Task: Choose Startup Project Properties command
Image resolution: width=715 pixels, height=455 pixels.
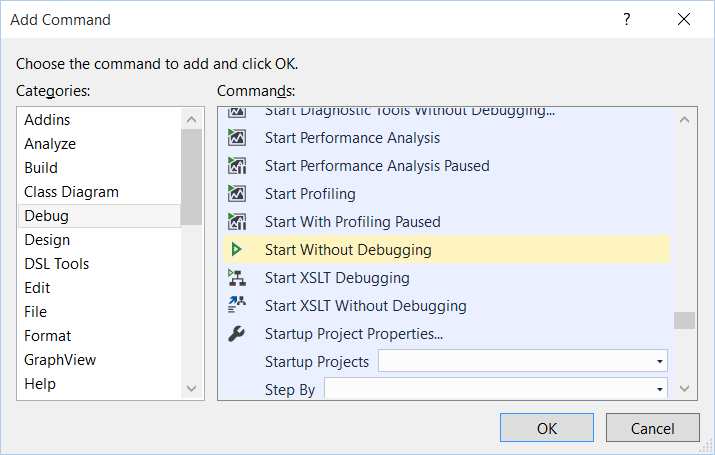Action: pos(446,334)
